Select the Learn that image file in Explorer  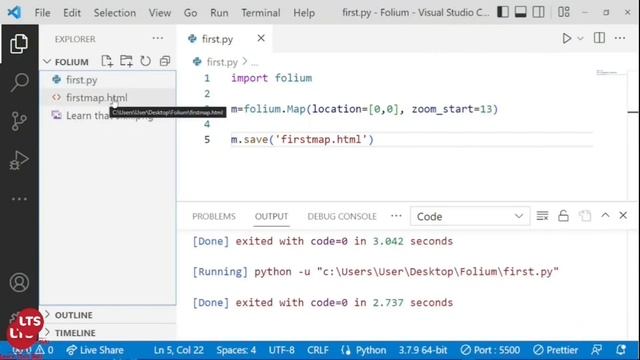click(x=108, y=116)
